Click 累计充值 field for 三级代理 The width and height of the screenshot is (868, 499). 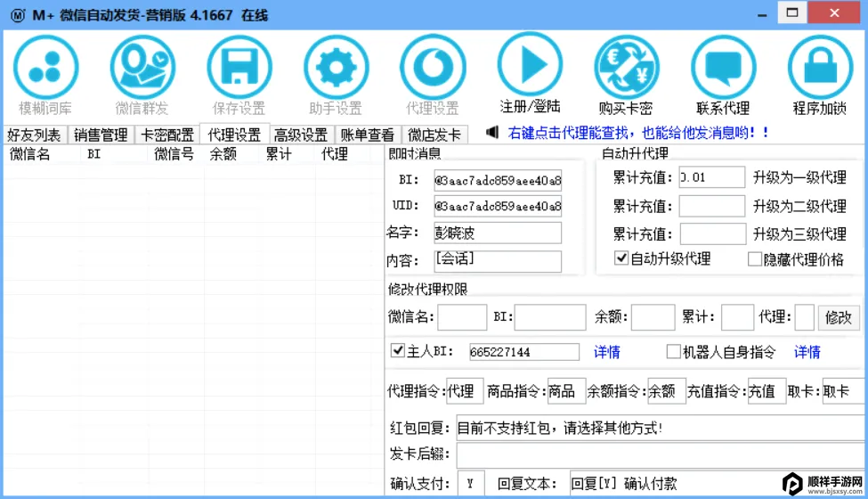pyautogui.click(x=712, y=233)
